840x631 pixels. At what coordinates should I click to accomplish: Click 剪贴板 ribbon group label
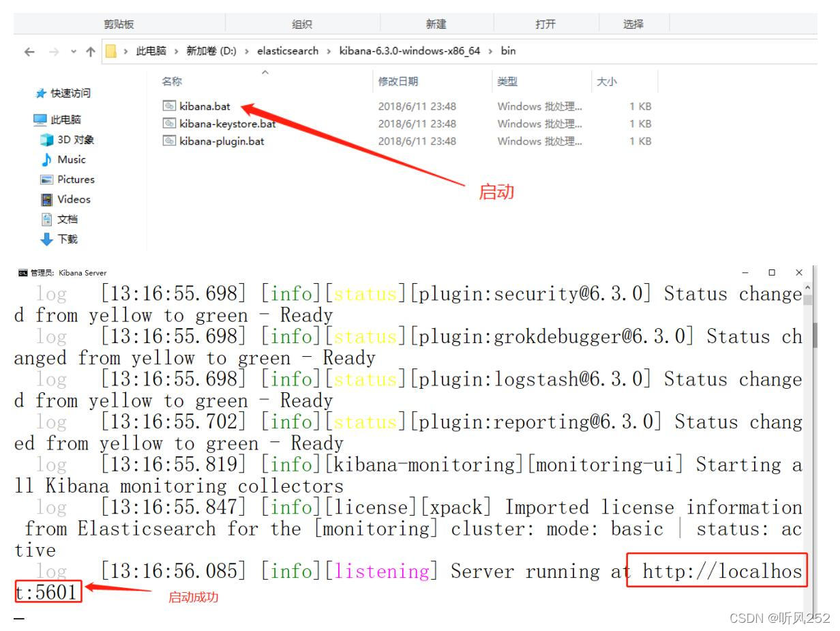(x=119, y=25)
